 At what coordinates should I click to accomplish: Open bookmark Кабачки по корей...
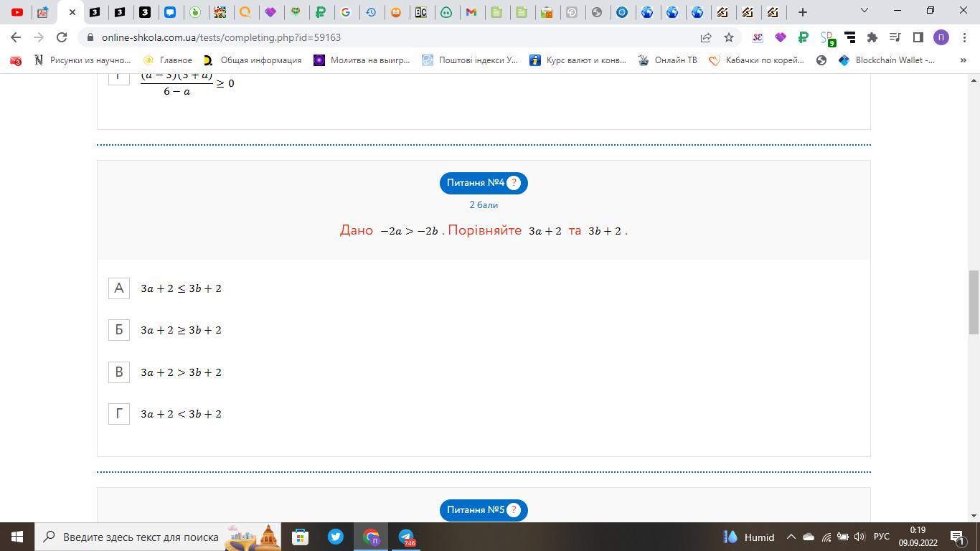(x=757, y=60)
